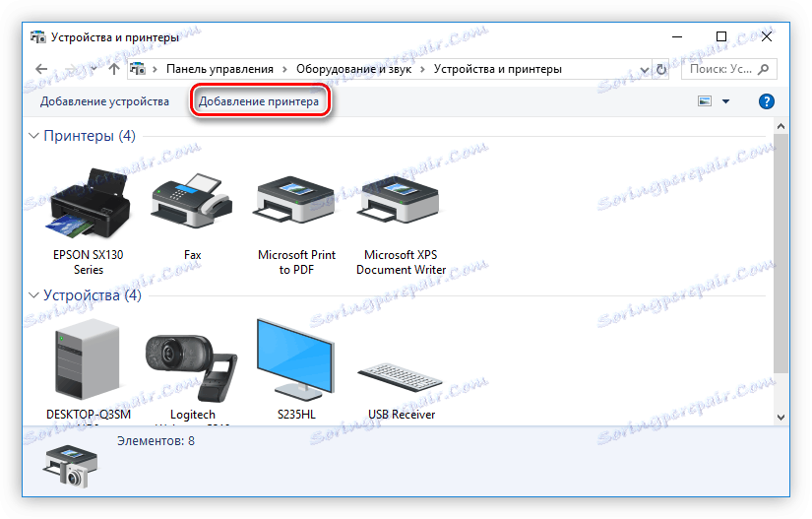The width and height of the screenshot is (812, 519).
Task: Click the forward navigation arrow
Action: pos(73,69)
